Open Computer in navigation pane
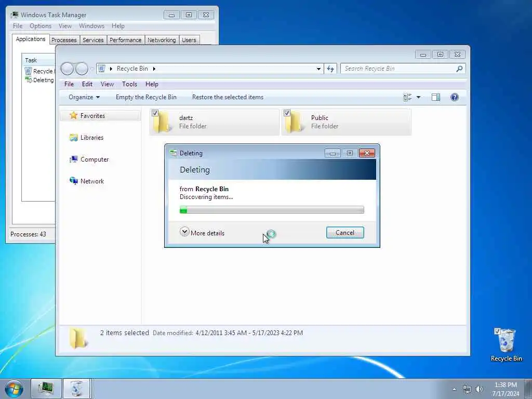Screen dimensions: 532x399 pos(89,159)
